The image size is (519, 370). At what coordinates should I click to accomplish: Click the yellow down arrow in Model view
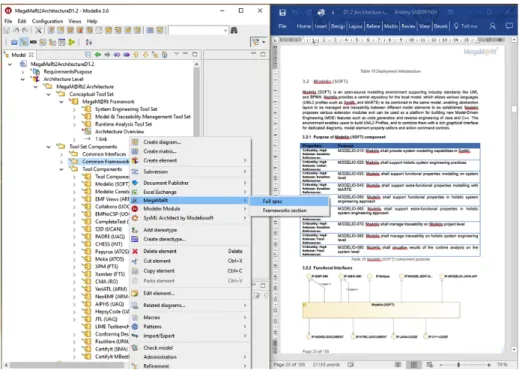145,54
